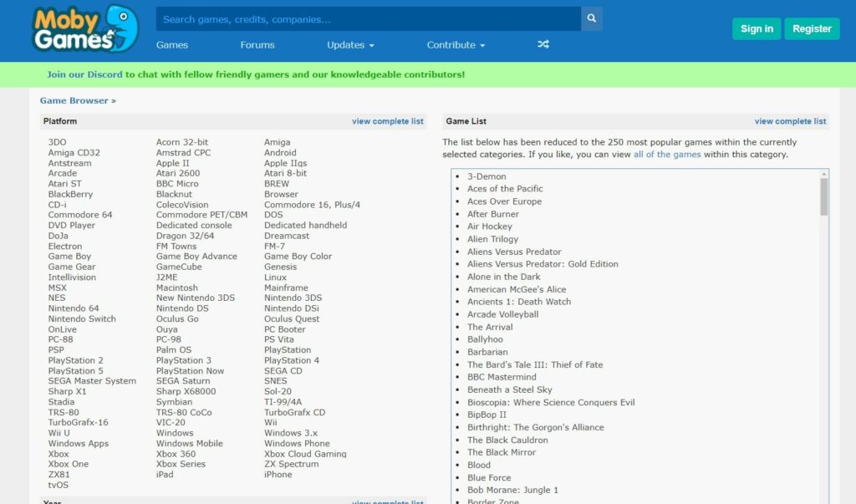Focus the search games input field
856x504 pixels.
369,18
